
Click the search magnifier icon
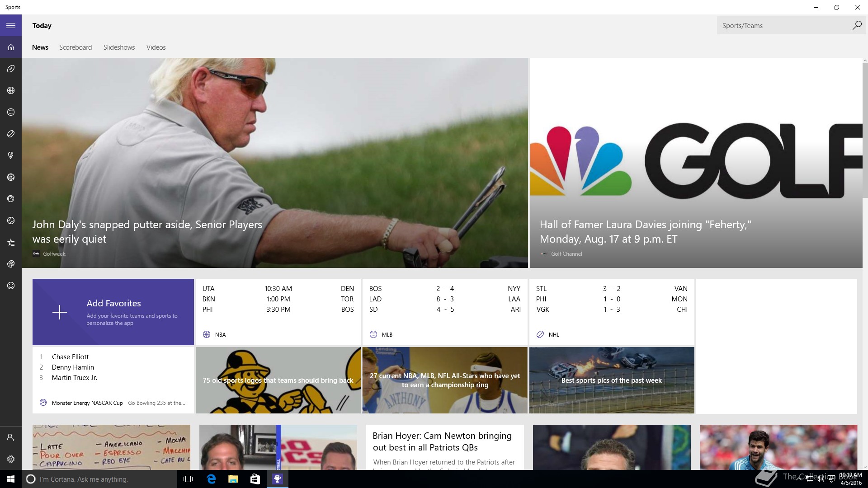click(857, 25)
